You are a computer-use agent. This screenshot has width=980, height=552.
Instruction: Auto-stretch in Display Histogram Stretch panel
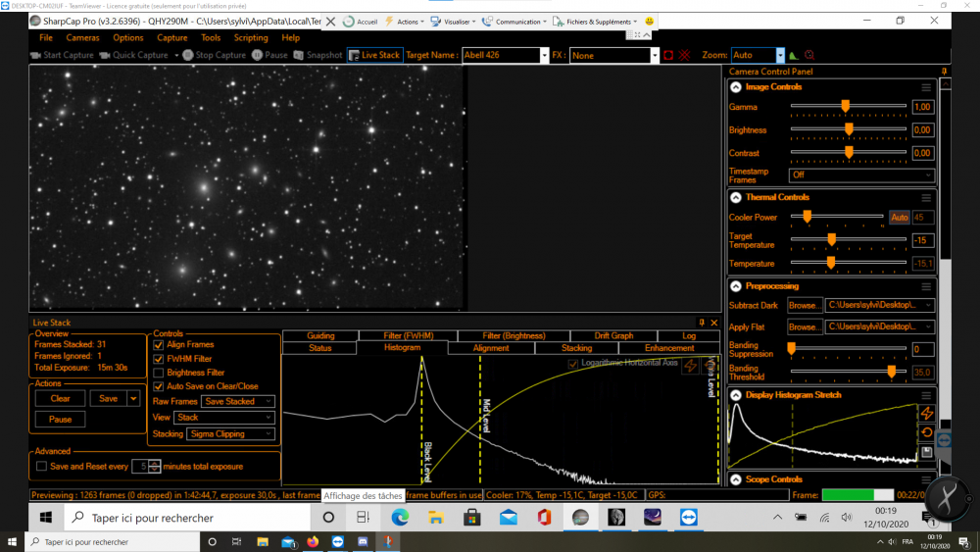[x=927, y=413]
